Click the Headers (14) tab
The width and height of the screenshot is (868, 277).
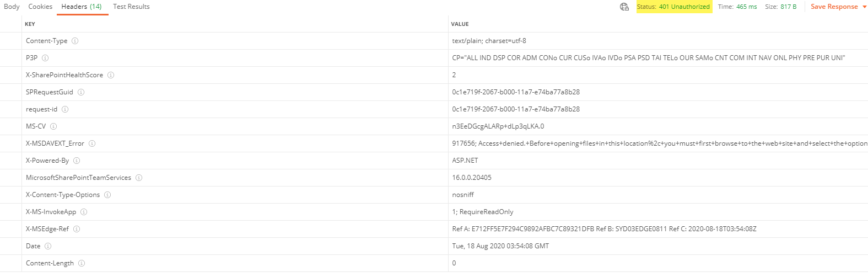[x=82, y=7]
